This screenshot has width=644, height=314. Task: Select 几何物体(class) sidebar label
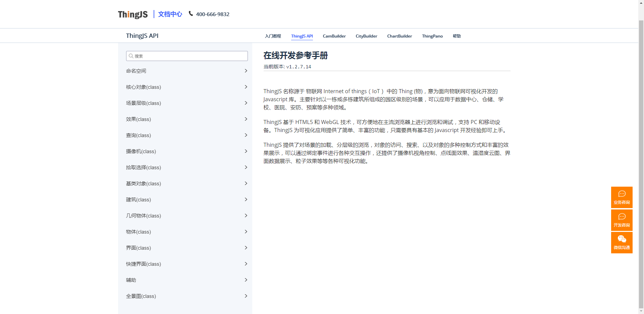[x=144, y=215]
